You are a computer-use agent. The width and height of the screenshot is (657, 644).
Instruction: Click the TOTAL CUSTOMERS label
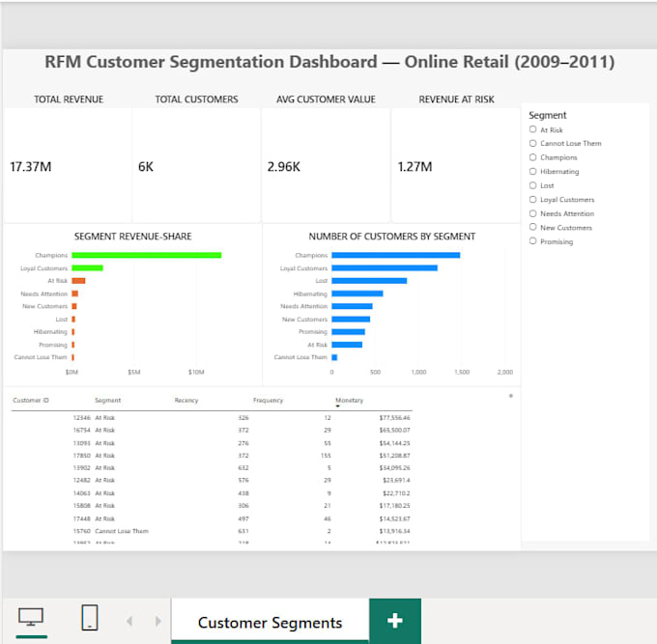pos(196,99)
